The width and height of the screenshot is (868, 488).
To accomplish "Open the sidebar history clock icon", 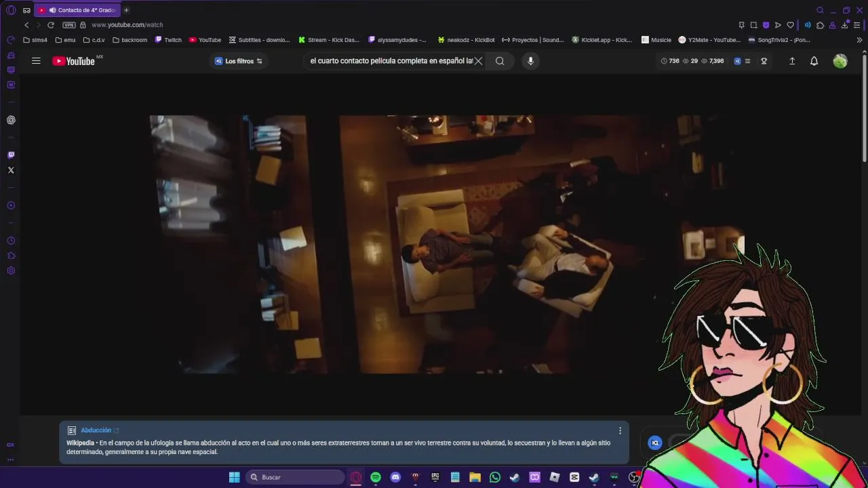I will (11, 241).
